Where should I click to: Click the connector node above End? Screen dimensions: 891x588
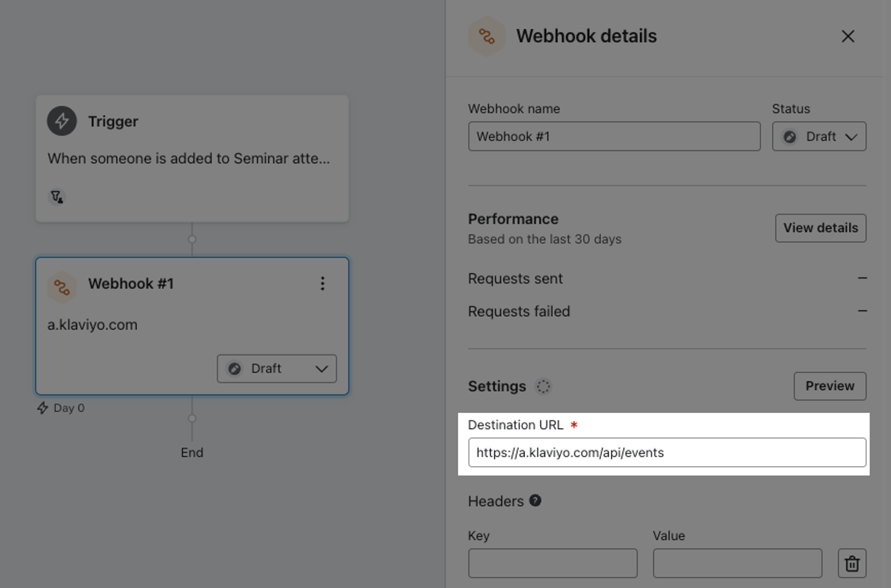[192, 418]
